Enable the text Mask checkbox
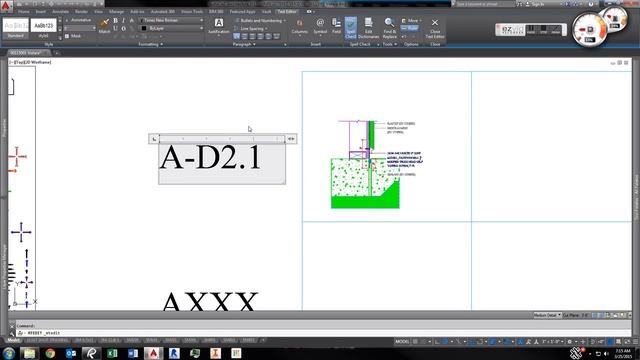The width and height of the screenshot is (640, 360). pos(67,36)
